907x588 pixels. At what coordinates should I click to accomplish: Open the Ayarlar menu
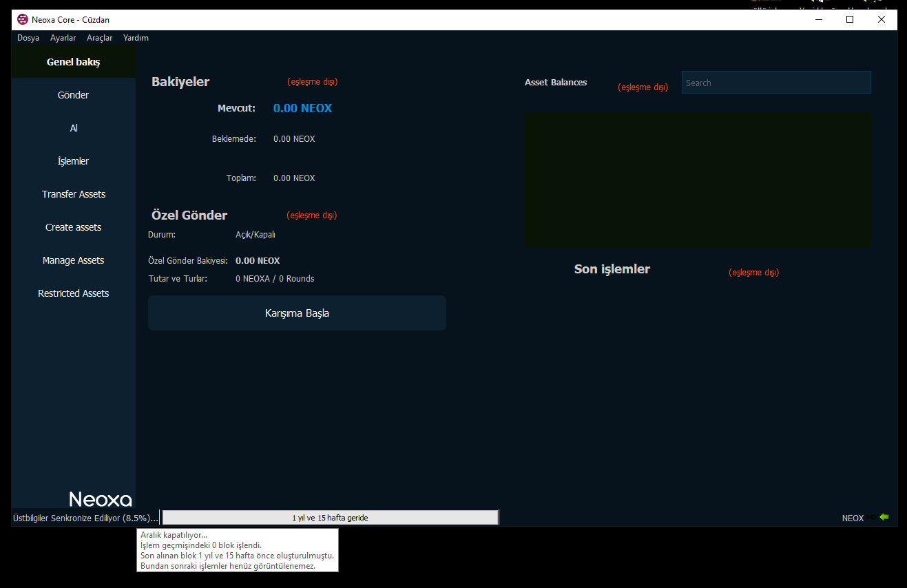tap(63, 38)
